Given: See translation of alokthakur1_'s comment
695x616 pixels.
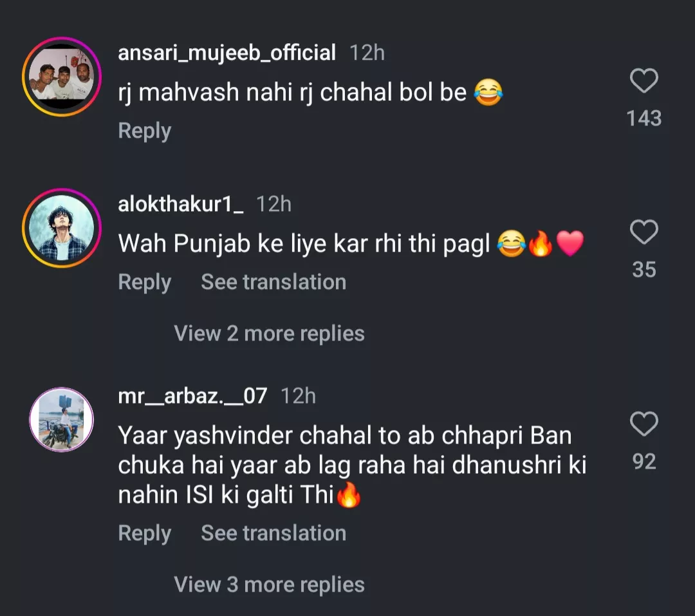Looking at the screenshot, I should click(273, 282).
